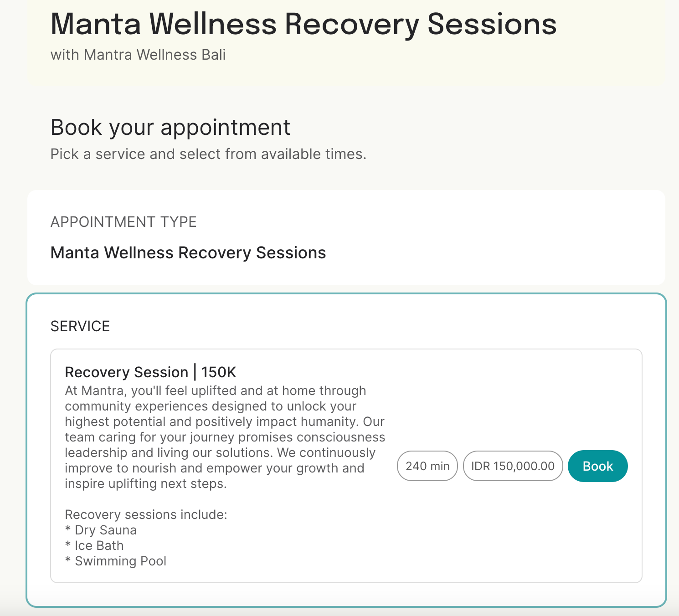This screenshot has height=616, width=679.
Task: Click "team caring for your journey" description line
Action: click(225, 437)
